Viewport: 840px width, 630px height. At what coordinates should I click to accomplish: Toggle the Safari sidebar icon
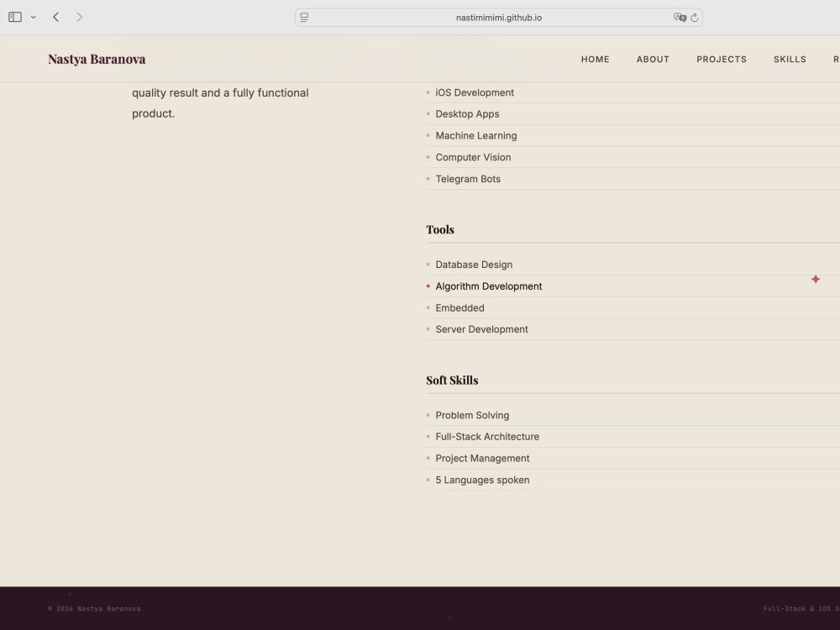(x=15, y=17)
